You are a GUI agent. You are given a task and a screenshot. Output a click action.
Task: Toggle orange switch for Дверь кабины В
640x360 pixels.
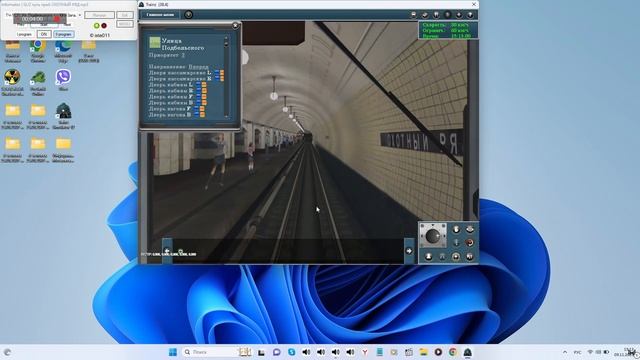[x=204, y=103]
